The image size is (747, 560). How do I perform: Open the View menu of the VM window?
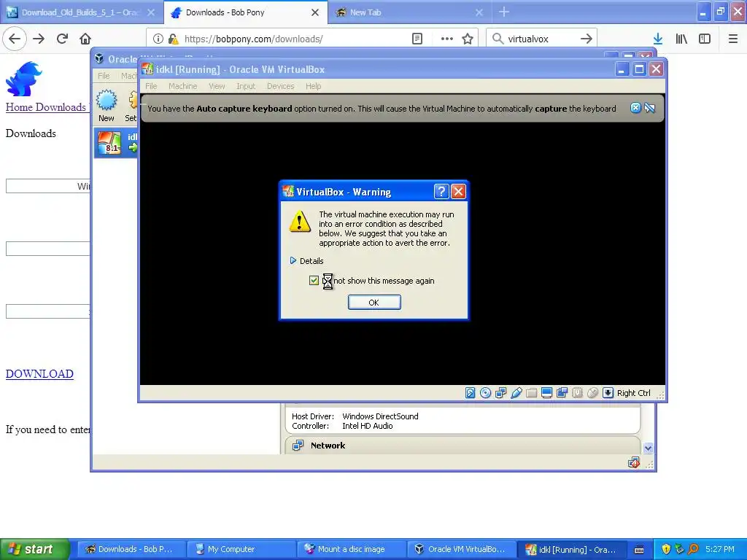tap(217, 86)
